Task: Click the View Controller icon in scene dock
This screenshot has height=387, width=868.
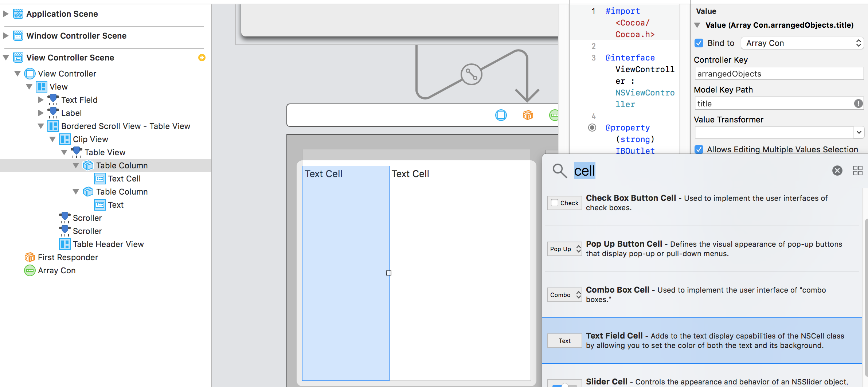Action: point(501,115)
